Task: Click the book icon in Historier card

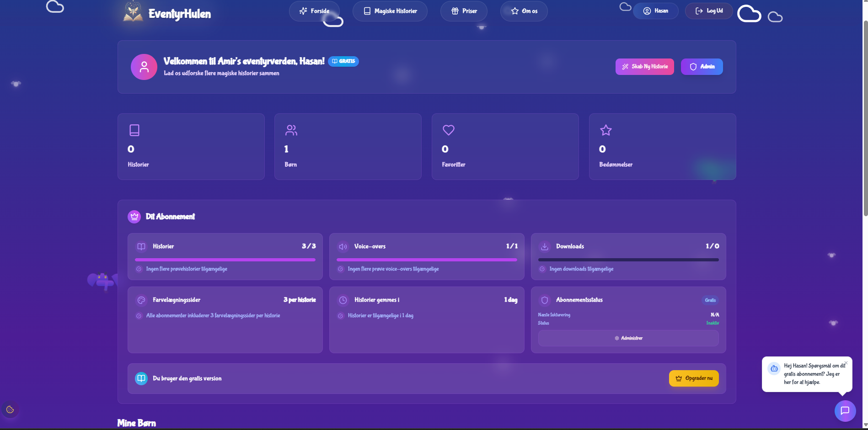Action: click(134, 130)
